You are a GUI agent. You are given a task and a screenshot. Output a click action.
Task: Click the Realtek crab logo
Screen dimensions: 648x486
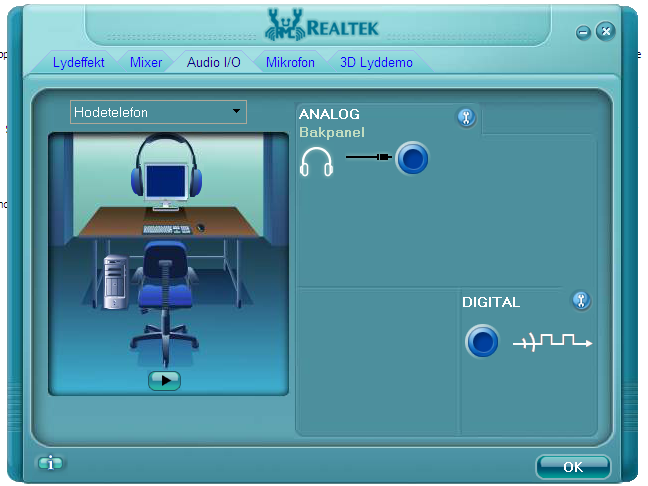click(284, 25)
